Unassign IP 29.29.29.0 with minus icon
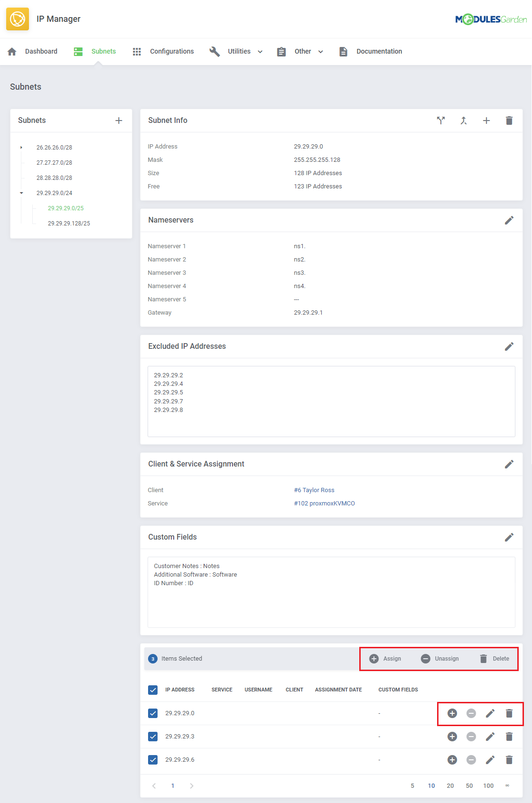Image resolution: width=532 pixels, height=803 pixels. pos(471,713)
